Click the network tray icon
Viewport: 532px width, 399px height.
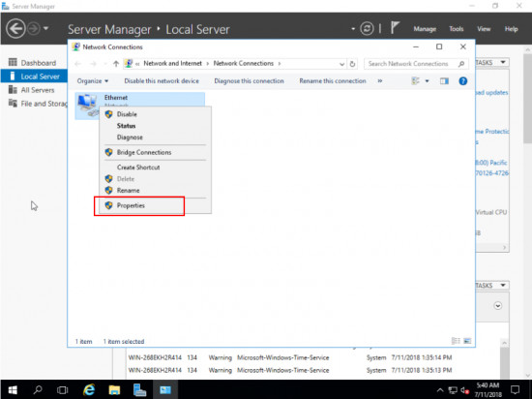[x=453, y=390]
